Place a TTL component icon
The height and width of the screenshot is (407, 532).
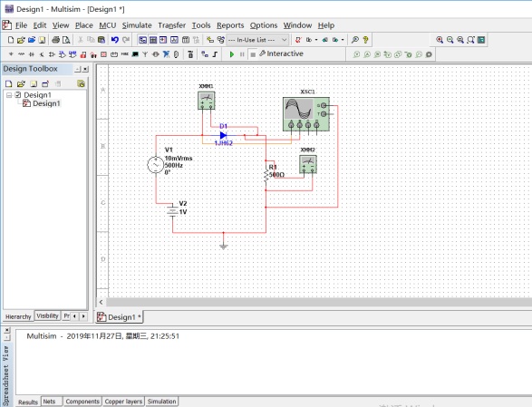coord(63,54)
